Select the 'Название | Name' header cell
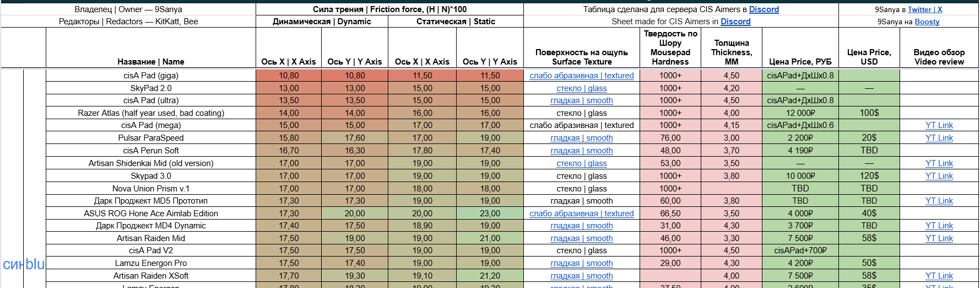Screen dimensions: 980x288 click(x=151, y=48)
